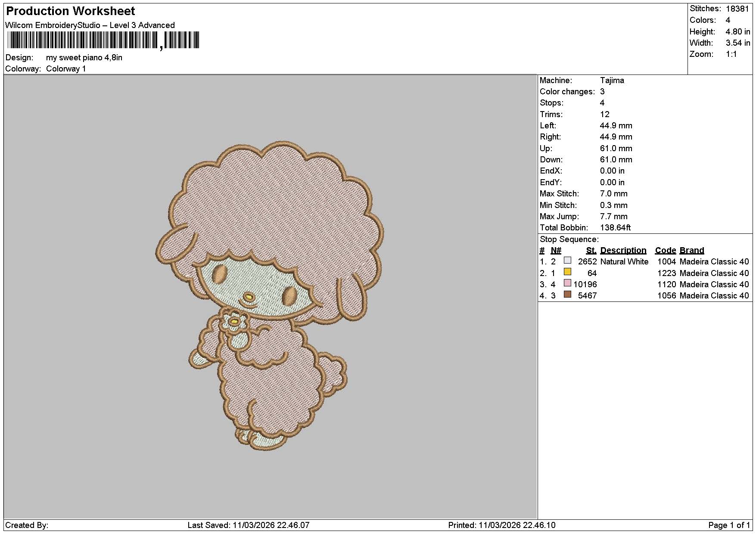Click the 'Brand' column header
This screenshot has height=534, width=756.
(692, 251)
